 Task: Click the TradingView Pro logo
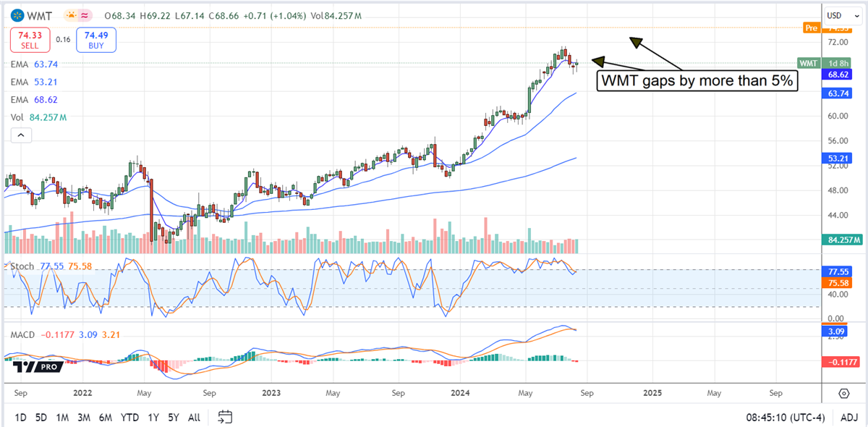click(x=37, y=367)
